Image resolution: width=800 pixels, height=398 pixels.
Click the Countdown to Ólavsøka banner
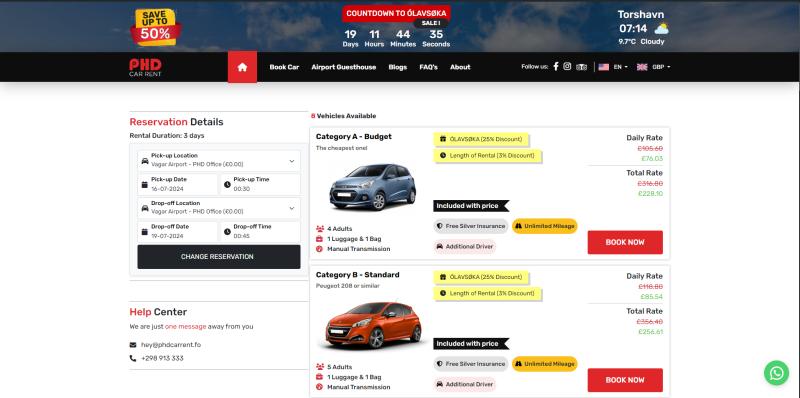pyautogui.click(x=396, y=14)
